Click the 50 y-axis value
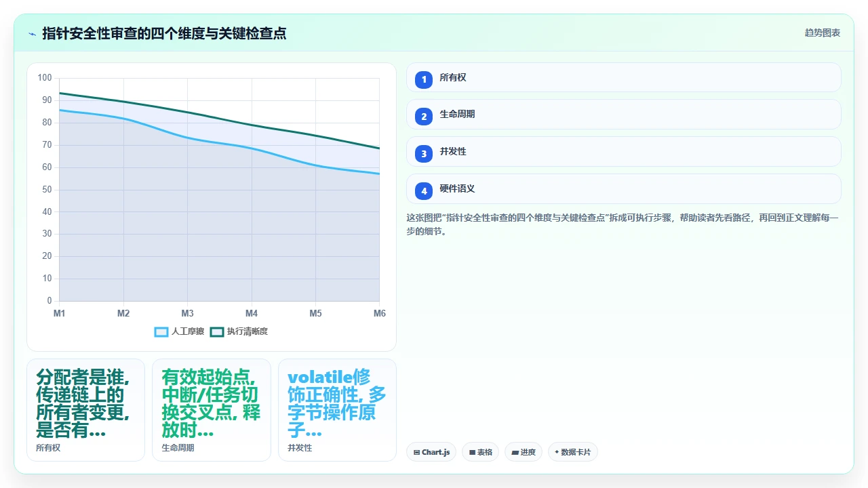Image resolution: width=868 pixels, height=488 pixels. coord(47,189)
